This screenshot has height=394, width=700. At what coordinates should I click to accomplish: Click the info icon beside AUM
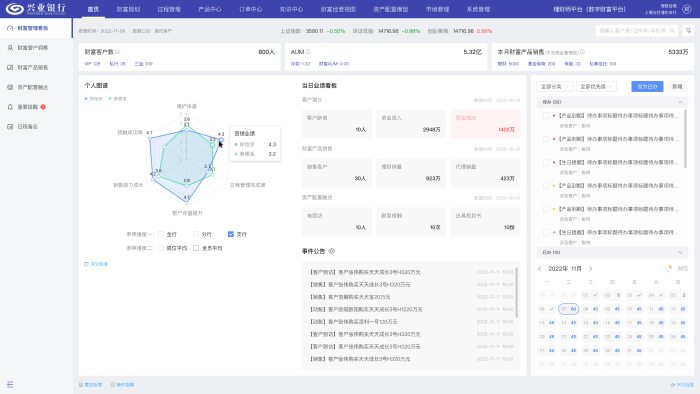pos(308,52)
